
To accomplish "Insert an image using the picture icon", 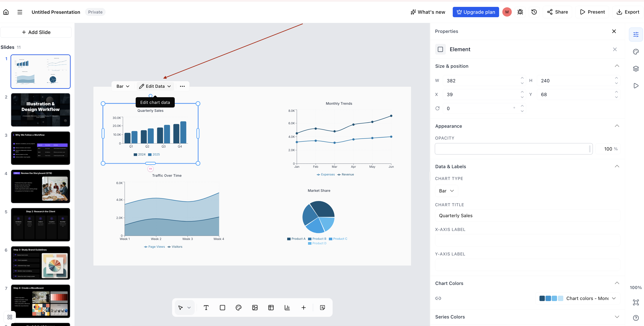I will pos(255,308).
